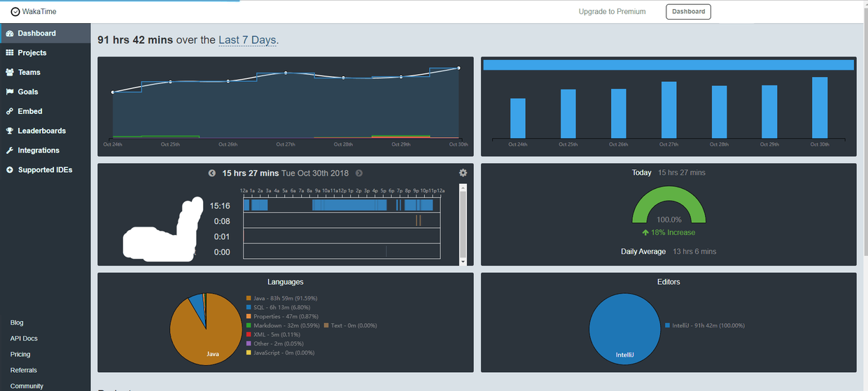Screen dimensions: 868x391
Task: Click the Goals flag icon
Action: 10,92
